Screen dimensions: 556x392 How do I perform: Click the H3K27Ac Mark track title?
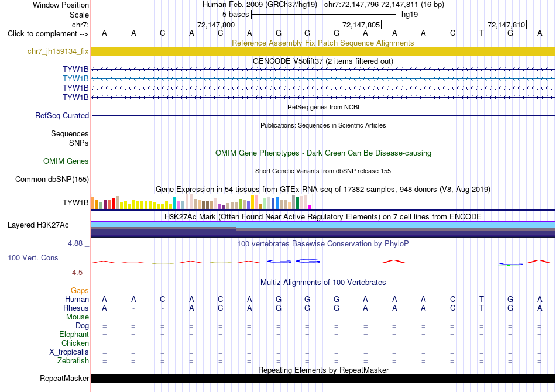[x=323, y=216]
